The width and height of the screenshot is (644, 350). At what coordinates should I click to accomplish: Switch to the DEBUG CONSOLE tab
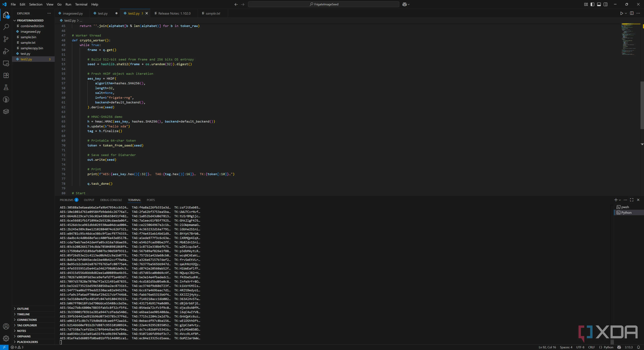[111, 200]
